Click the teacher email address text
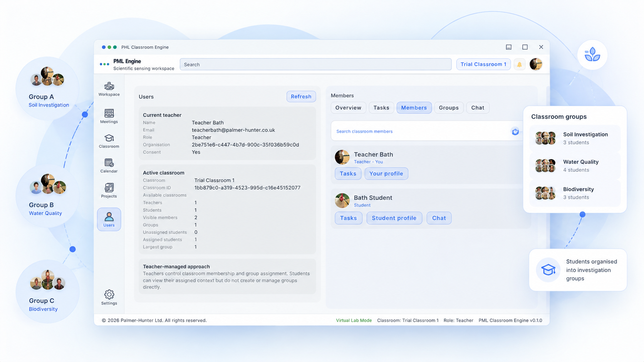 [233, 130]
